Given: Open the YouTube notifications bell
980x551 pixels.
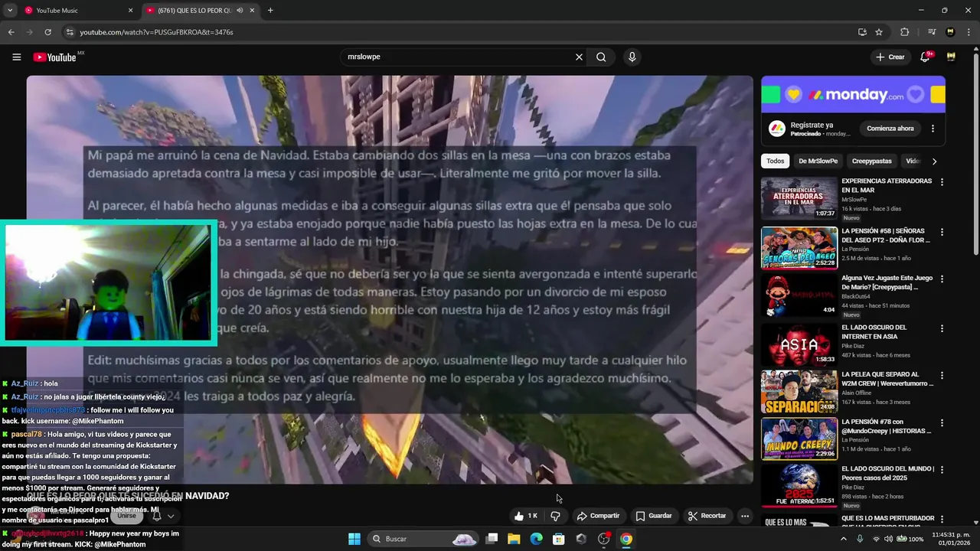Looking at the screenshot, I should (x=925, y=57).
